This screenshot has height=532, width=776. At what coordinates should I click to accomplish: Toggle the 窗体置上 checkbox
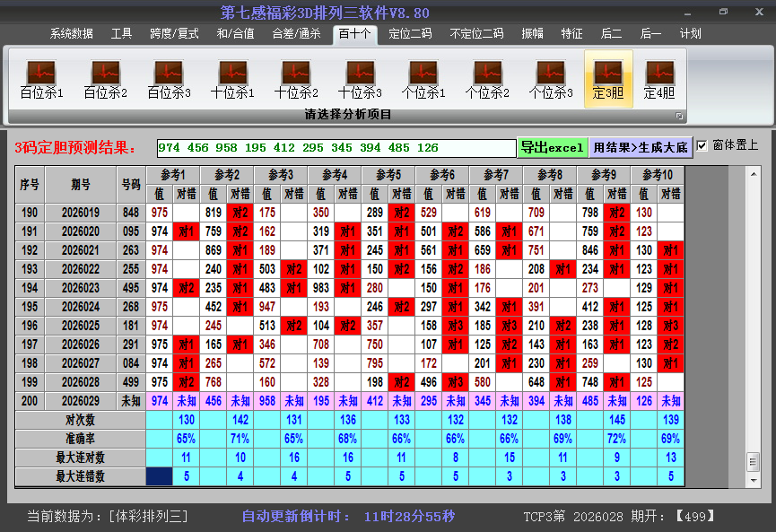702,145
